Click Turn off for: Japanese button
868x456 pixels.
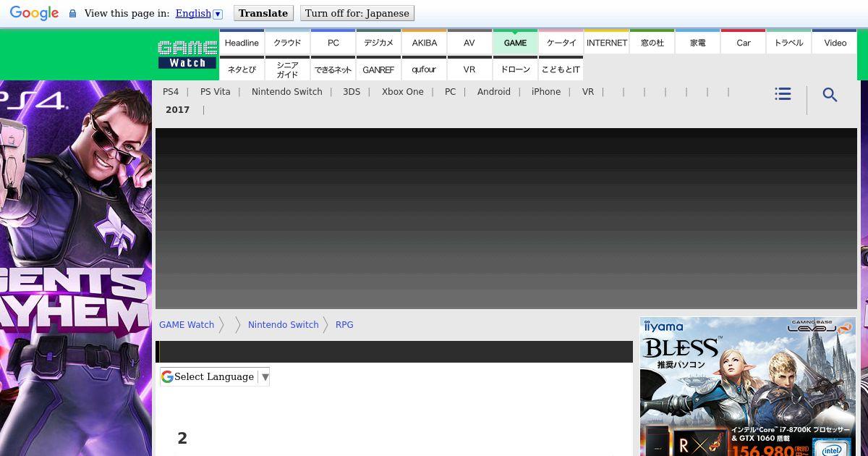357,13
